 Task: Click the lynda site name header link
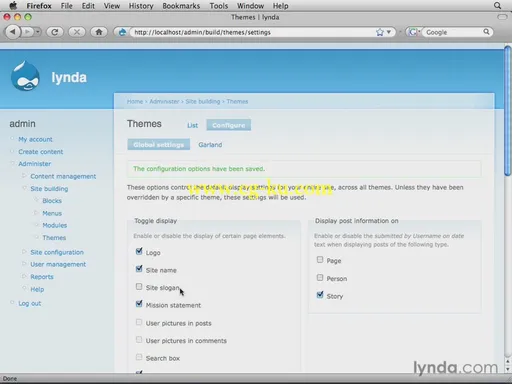coord(69,77)
